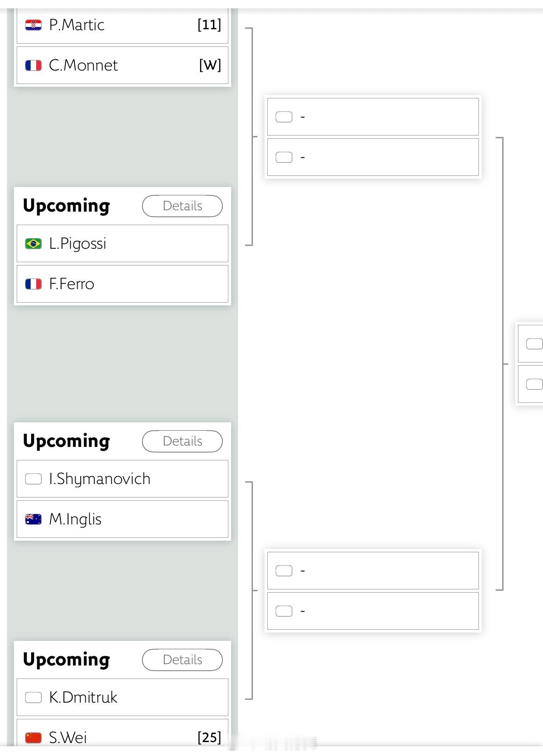Image resolution: width=543 pixels, height=756 pixels.
Task: Select the M.Inglis player row
Action: click(123, 519)
